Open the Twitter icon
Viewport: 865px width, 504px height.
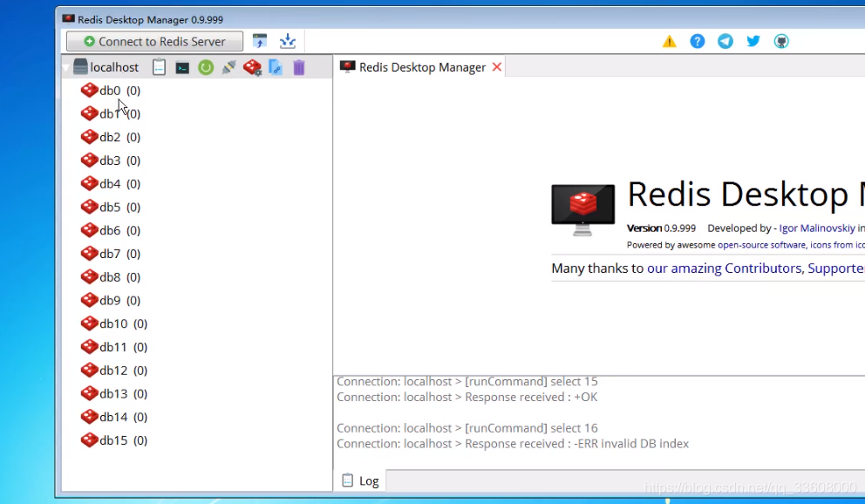[x=753, y=41]
